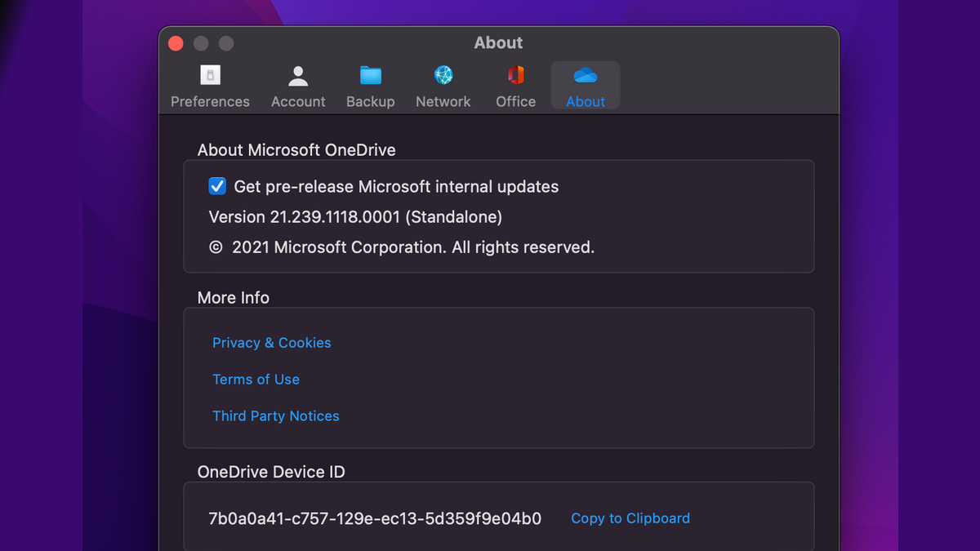980x551 pixels.
Task: Open the Preferences toolbar icon
Action: coord(210,76)
